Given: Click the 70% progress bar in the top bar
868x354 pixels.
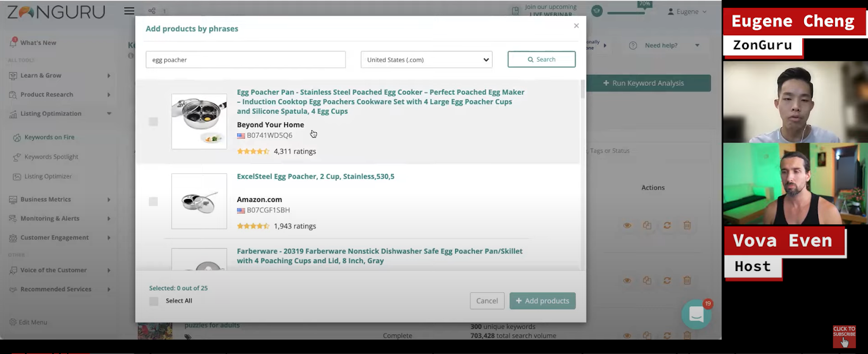Looking at the screenshot, I should pyautogui.click(x=627, y=12).
